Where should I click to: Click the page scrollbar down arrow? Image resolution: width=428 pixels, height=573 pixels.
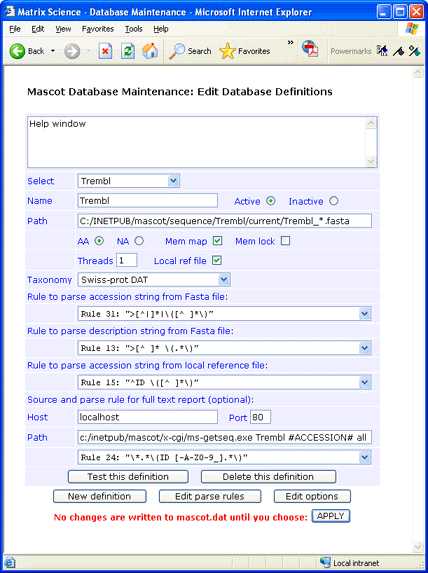click(x=418, y=547)
